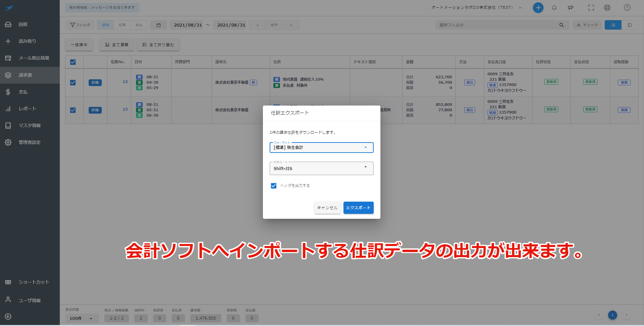Image resolution: width=644 pixels, height=326 pixels.
Task: Click the 前月 button
Action: click(x=274, y=25)
